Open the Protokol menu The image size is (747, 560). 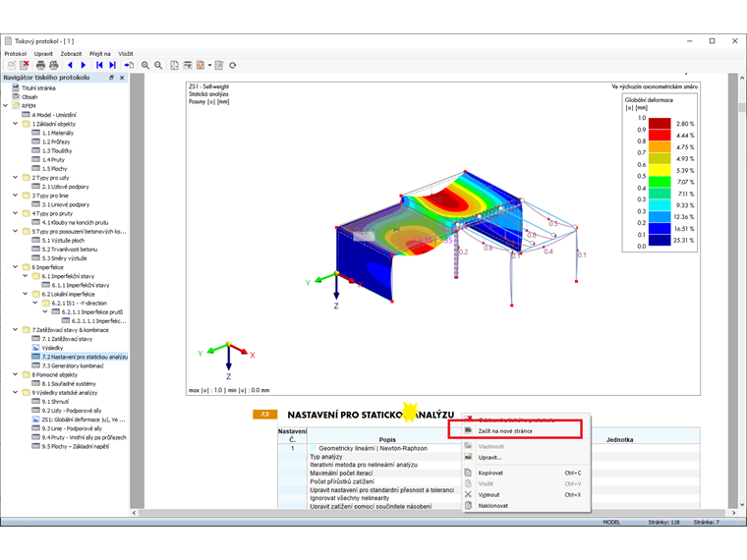pos(16,54)
